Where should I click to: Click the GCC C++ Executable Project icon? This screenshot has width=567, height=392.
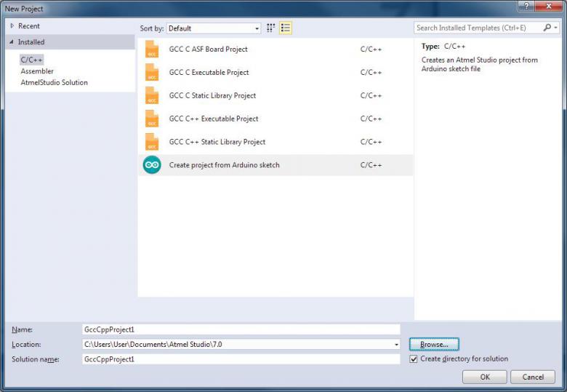point(152,119)
